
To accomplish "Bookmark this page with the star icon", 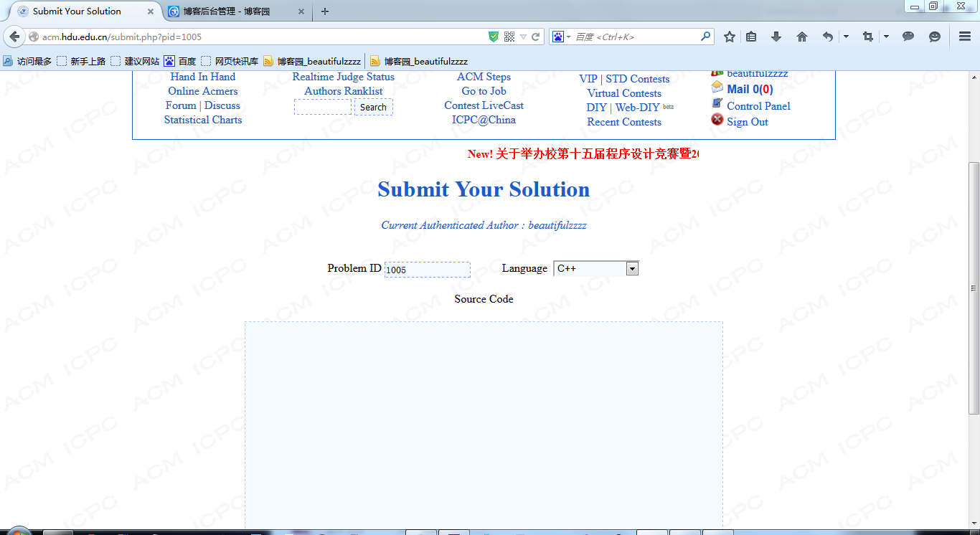I will point(730,37).
